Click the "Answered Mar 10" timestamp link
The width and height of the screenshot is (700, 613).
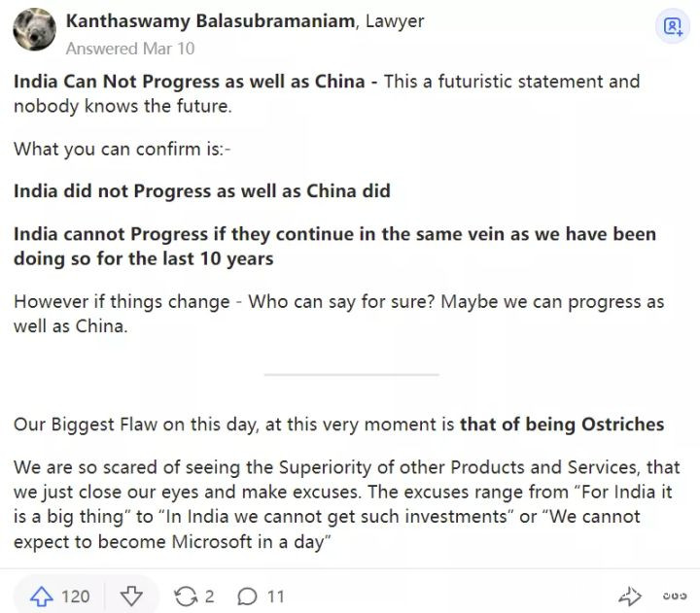[129, 48]
